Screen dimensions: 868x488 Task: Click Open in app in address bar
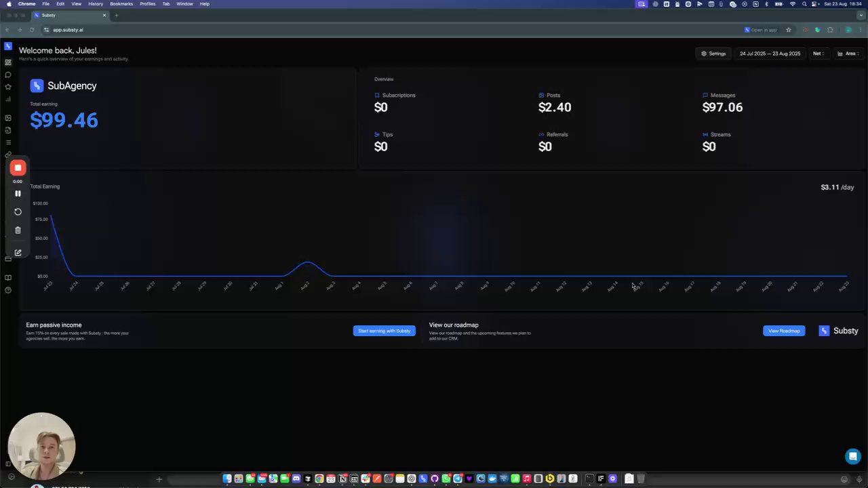(761, 30)
